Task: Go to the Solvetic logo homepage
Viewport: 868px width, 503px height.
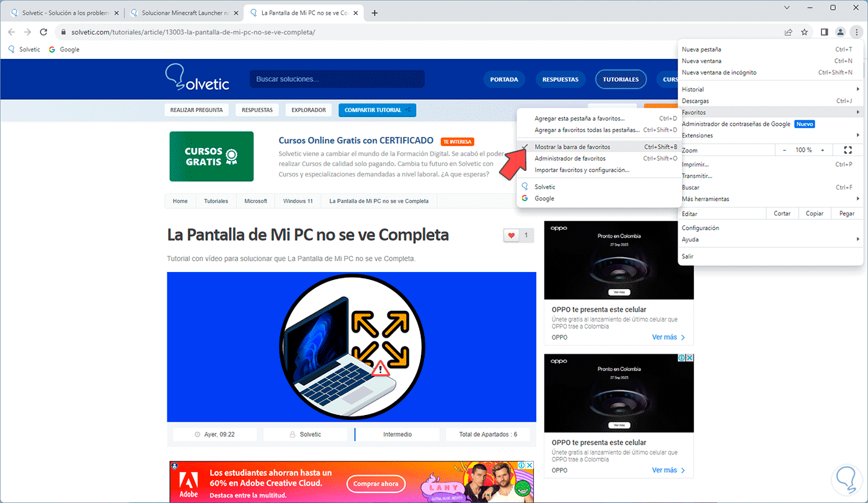Action: coord(197,78)
